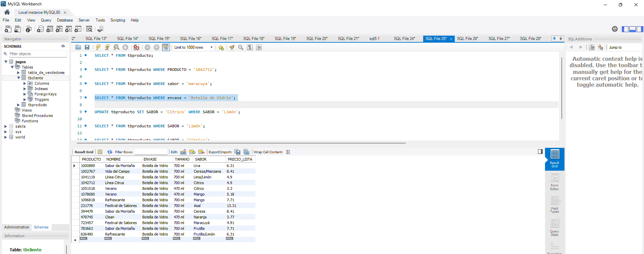
Task: Refresh result grid icon
Action: click(x=110, y=152)
